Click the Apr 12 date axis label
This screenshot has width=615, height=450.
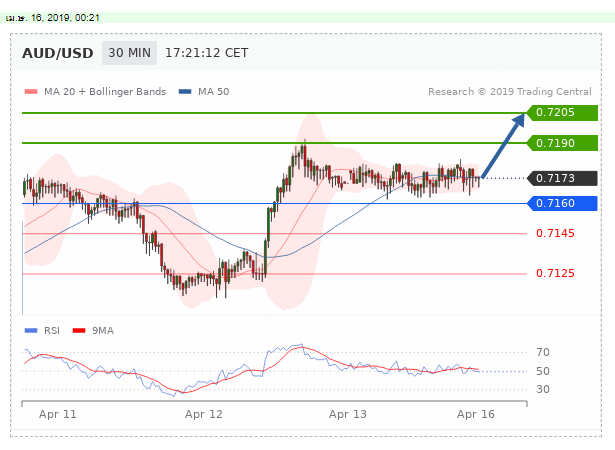point(204,414)
